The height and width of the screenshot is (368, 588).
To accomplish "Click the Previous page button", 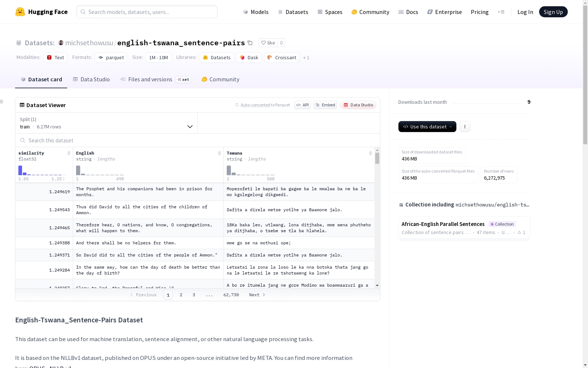I will [x=143, y=295].
